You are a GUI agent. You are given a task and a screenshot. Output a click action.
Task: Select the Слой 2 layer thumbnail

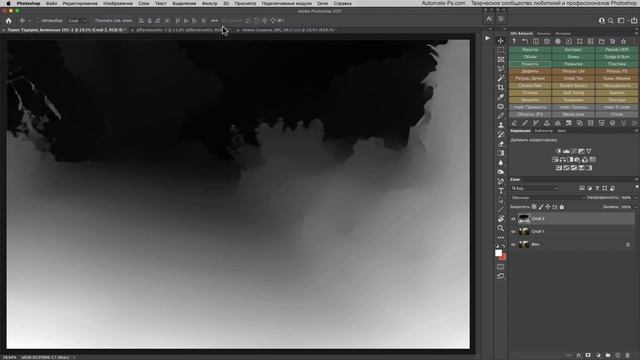pos(524,219)
